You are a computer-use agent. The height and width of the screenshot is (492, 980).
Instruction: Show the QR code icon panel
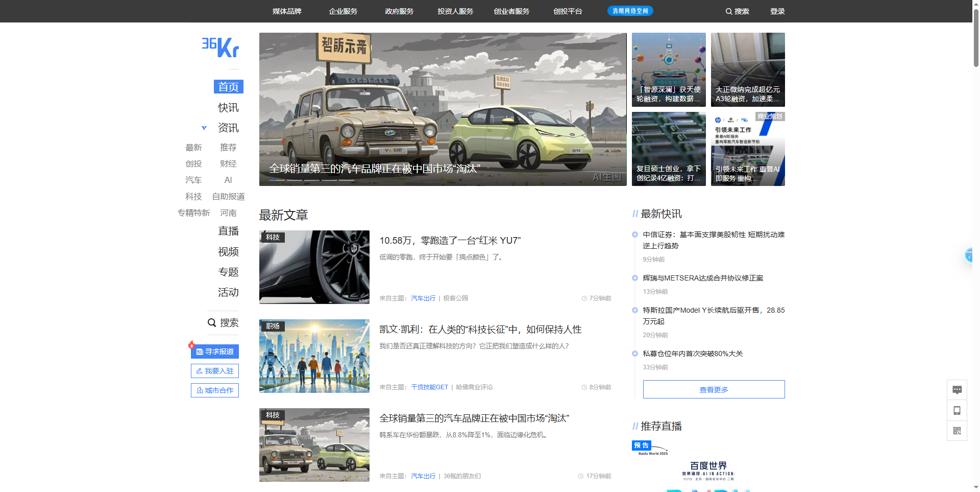point(957,431)
